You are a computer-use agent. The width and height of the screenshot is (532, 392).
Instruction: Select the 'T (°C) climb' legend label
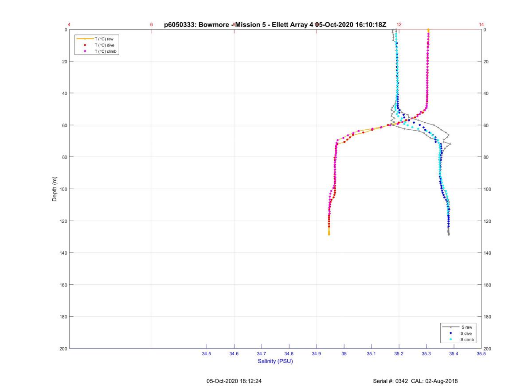point(106,51)
